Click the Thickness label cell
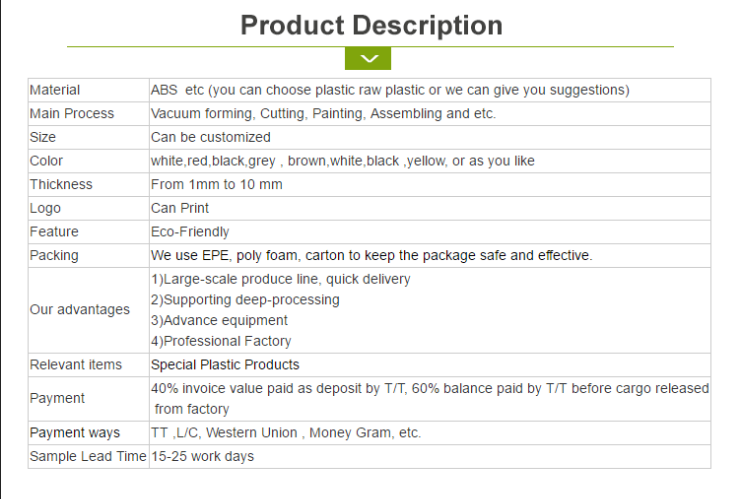Screen dimensions: 739x499 pos(61,185)
